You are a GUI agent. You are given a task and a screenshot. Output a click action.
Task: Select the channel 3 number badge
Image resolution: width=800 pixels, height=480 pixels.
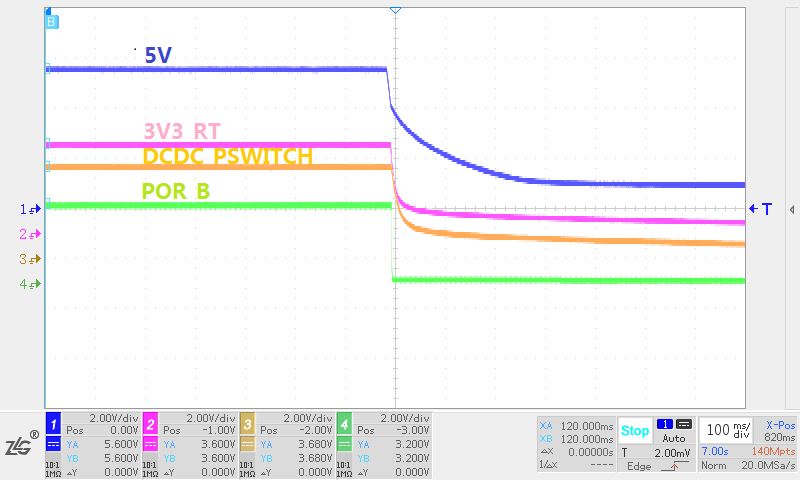pyautogui.click(x=247, y=424)
